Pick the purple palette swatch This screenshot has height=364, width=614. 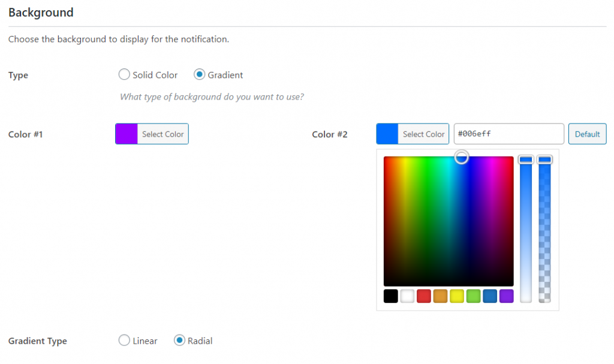(507, 296)
